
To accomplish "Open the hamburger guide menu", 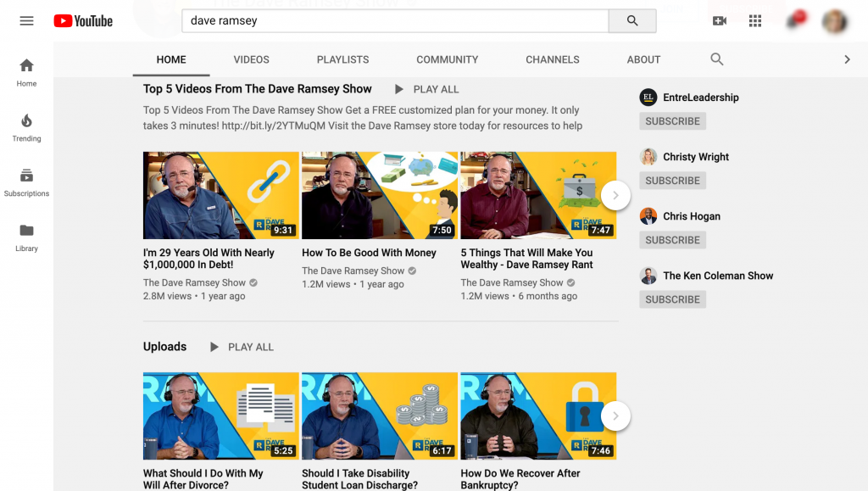I will pyautogui.click(x=26, y=21).
